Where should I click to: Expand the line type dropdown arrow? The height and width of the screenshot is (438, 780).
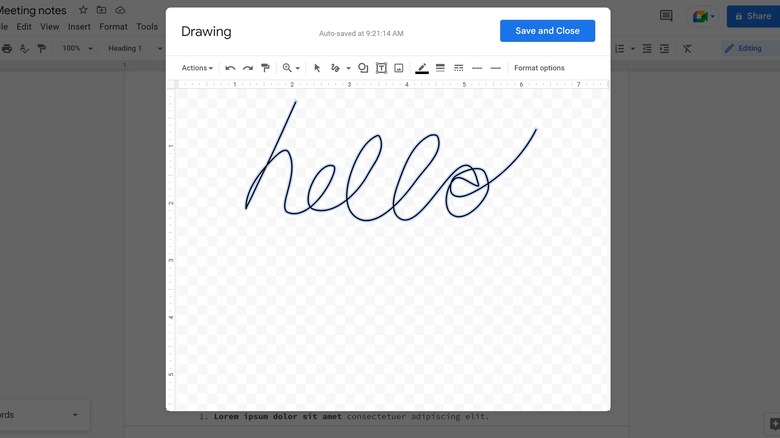348,68
